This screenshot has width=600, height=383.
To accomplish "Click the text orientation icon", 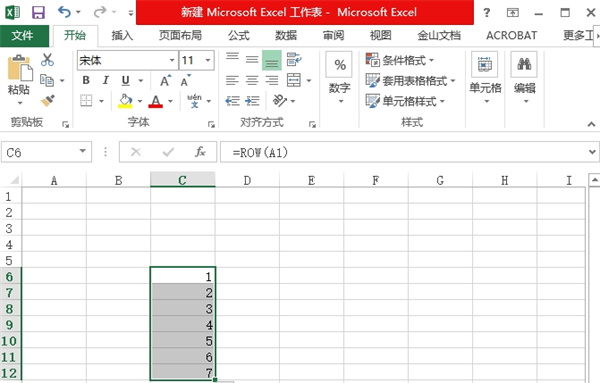I will pos(280,101).
